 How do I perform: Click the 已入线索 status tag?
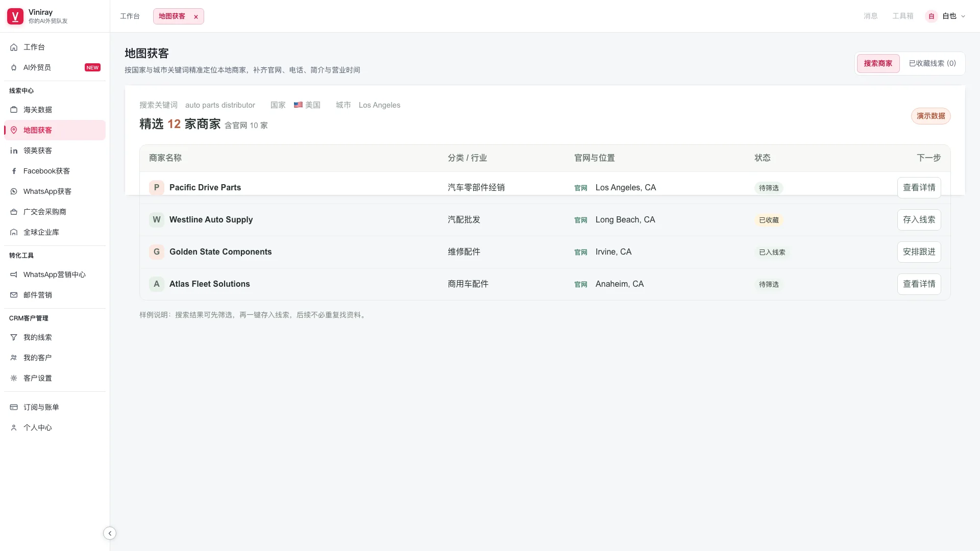click(x=772, y=252)
